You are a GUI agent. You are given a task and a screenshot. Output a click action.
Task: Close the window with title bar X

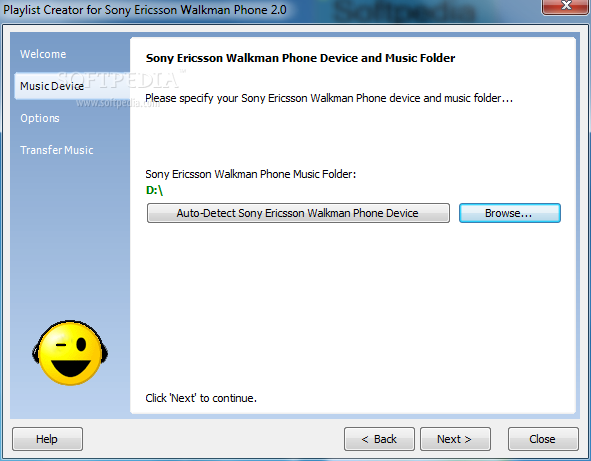[566, 6]
